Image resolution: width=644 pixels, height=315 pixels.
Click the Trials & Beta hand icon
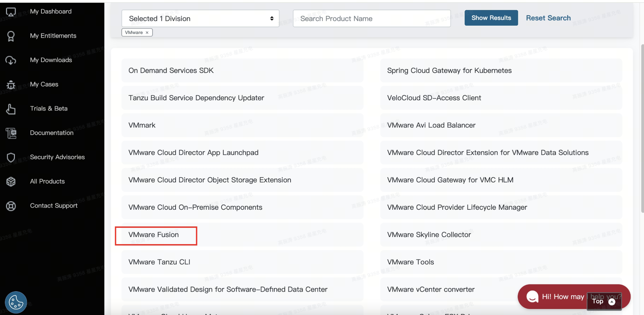pyautogui.click(x=11, y=109)
